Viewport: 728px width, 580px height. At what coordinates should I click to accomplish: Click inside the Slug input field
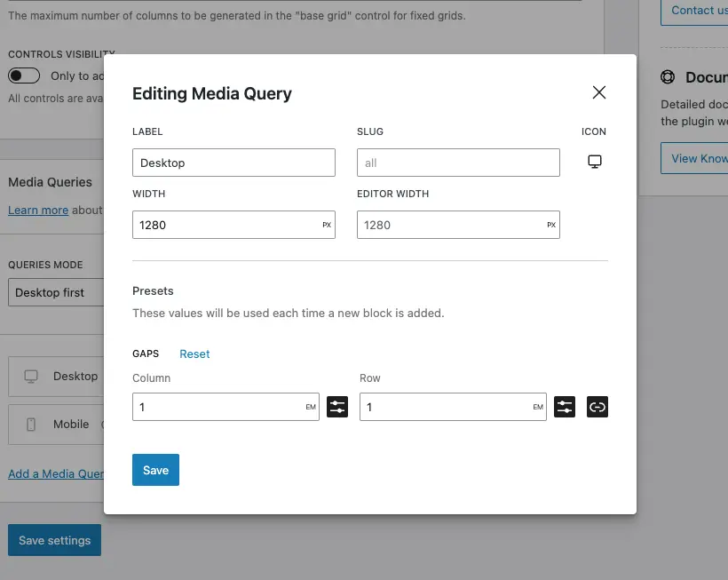(457, 162)
